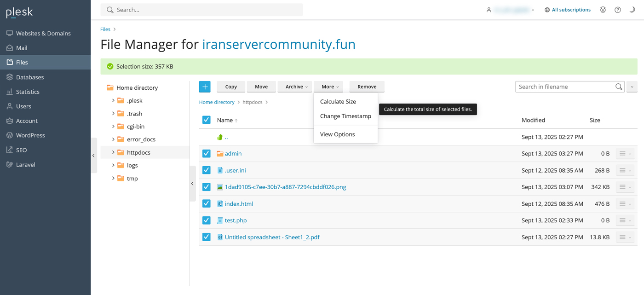Open the Archive dropdown
The height and width of the screenshot is (295, 644).
coord(295,87)
